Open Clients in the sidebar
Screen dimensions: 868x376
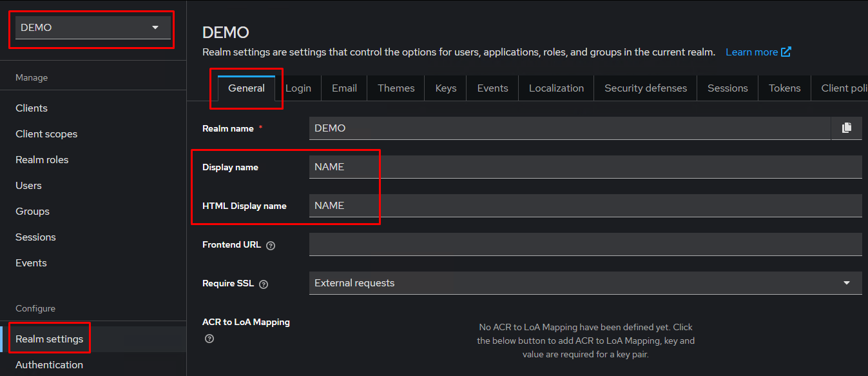[x=32, y=108]
